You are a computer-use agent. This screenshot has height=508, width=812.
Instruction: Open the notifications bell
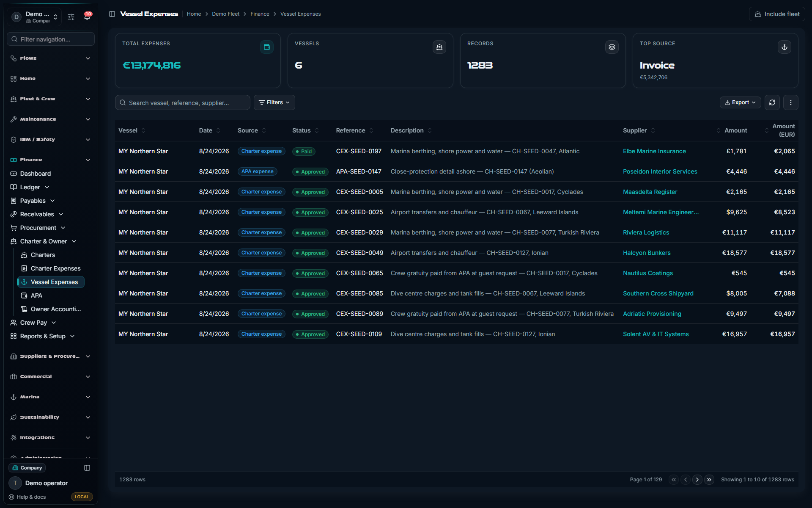[x=87, y=17]
